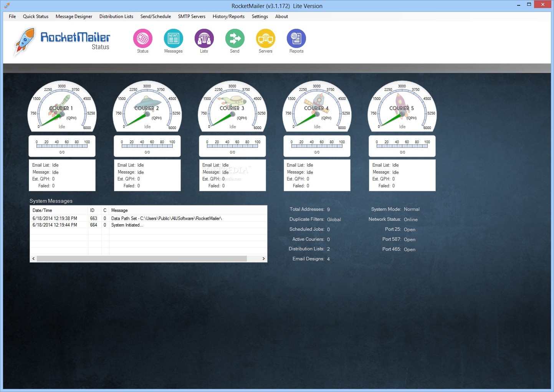Click the Courier 1 speed gauge
Viewport: 554px width, 392px height.
click(62, 106)
